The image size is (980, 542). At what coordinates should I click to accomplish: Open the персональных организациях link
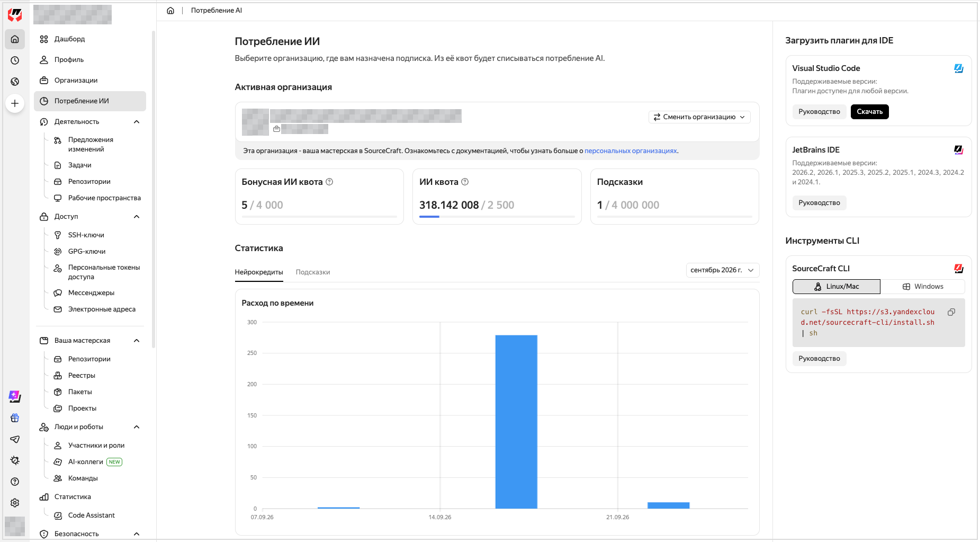tap(631, 151)
